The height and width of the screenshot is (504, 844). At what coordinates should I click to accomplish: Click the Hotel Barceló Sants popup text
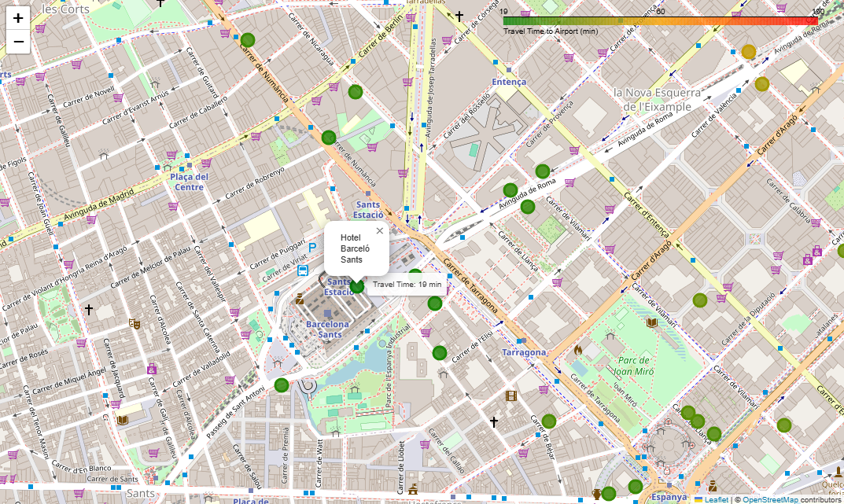point(356,248)
